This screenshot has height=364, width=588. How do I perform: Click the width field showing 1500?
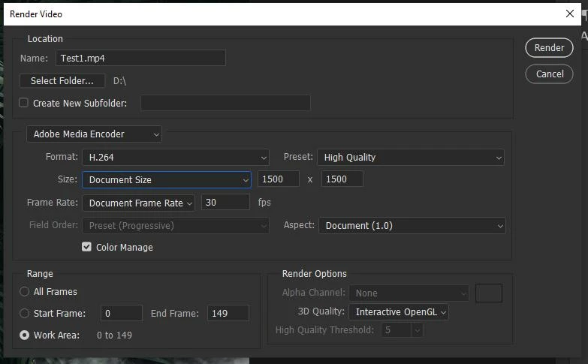coord(279,179)
